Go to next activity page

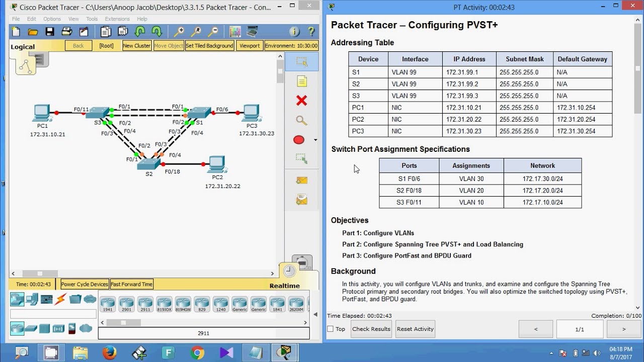[x=624, y=329]
